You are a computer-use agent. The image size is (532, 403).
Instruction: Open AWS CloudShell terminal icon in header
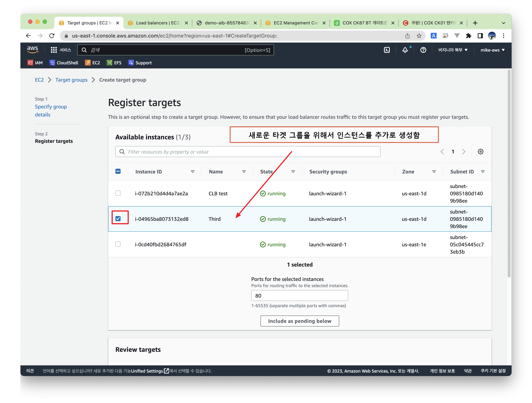pyautogui.click(x=387, y=50)
